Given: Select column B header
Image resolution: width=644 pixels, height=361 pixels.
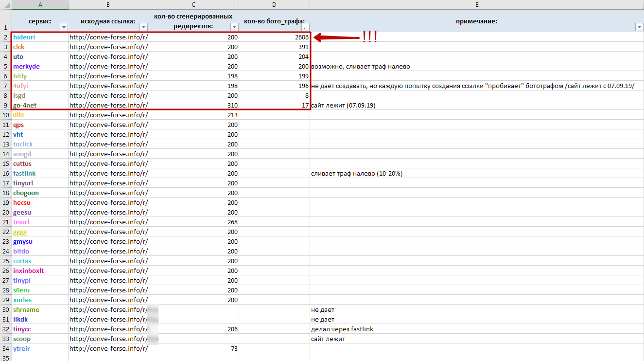Looking at the screenshot, I should (x=108, y=4).
